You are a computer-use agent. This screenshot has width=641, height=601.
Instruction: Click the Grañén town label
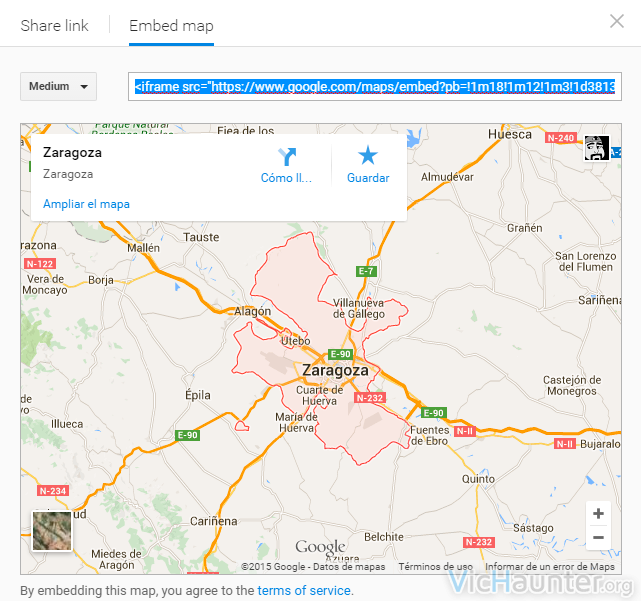pyautogui.click(x=524, y=228)
